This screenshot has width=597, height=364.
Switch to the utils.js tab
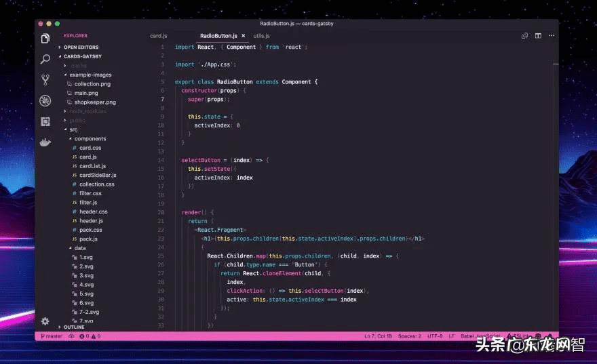coord(261,36)
